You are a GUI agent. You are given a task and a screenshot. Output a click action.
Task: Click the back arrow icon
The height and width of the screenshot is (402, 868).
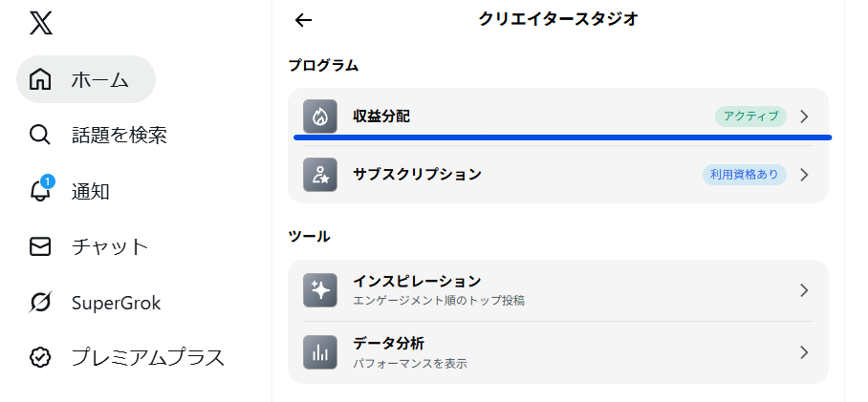(x=304, y=20)
